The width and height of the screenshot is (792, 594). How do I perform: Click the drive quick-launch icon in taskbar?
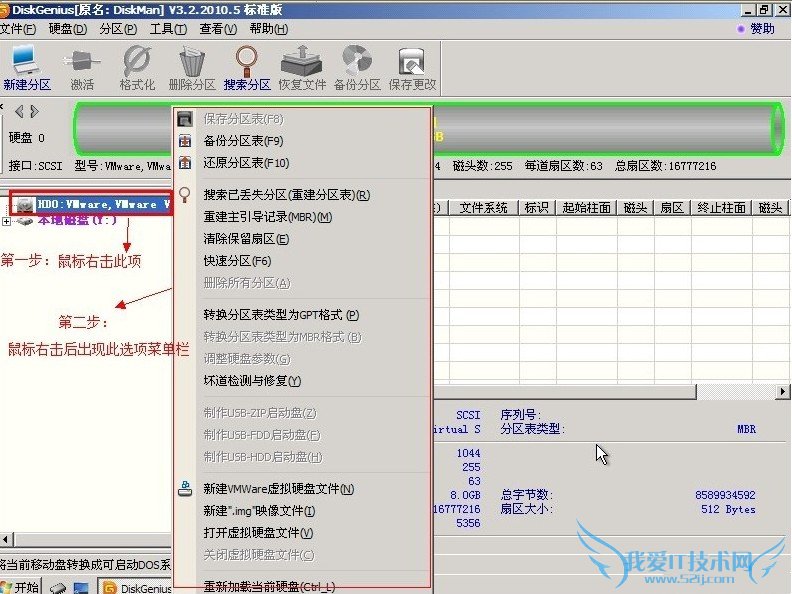pos(57,588)
